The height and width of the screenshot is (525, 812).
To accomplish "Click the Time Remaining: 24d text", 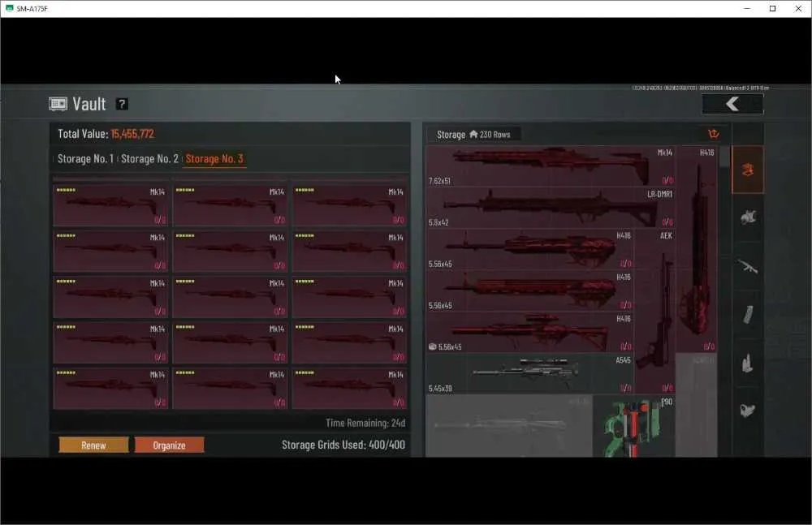I will [x=365, y=423].
